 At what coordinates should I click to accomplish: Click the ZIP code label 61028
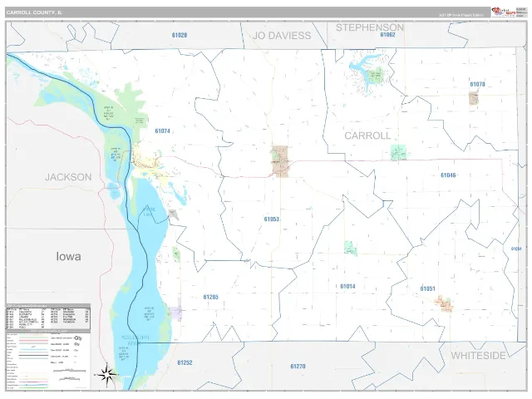click(180, 35)
